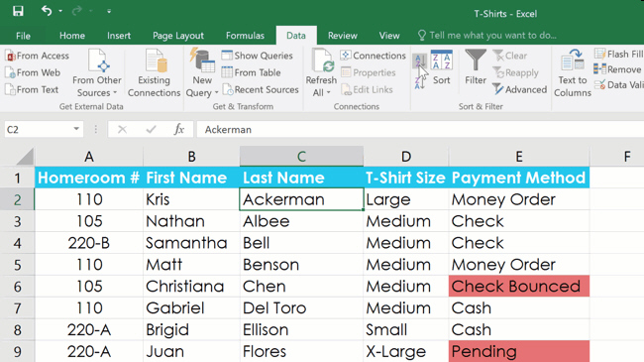644x362 pixels.
Task: Click Reapply filter button
Action: pyautogui.click(x=516, y=72)
